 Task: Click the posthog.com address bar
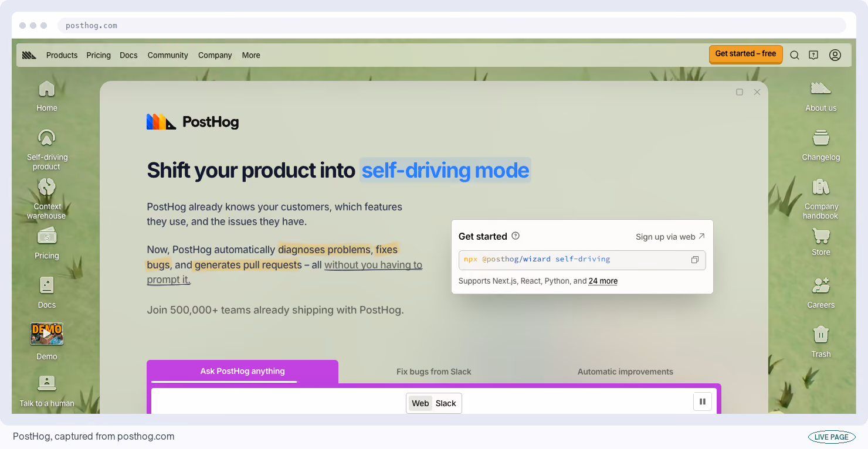click(452, 26)
